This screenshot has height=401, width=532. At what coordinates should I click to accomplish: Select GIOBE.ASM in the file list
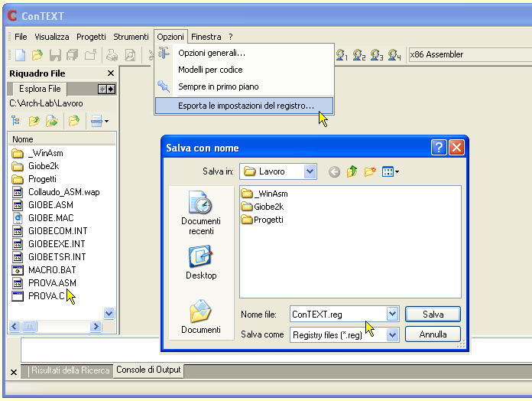pyautogui.click(x=42, y=205)
